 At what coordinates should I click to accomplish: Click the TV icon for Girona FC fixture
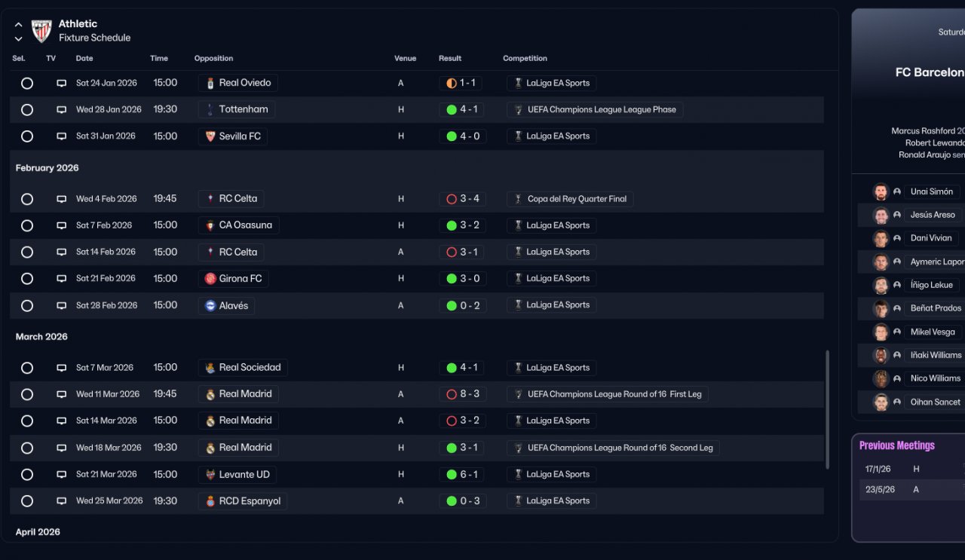(x=62, y=279)
